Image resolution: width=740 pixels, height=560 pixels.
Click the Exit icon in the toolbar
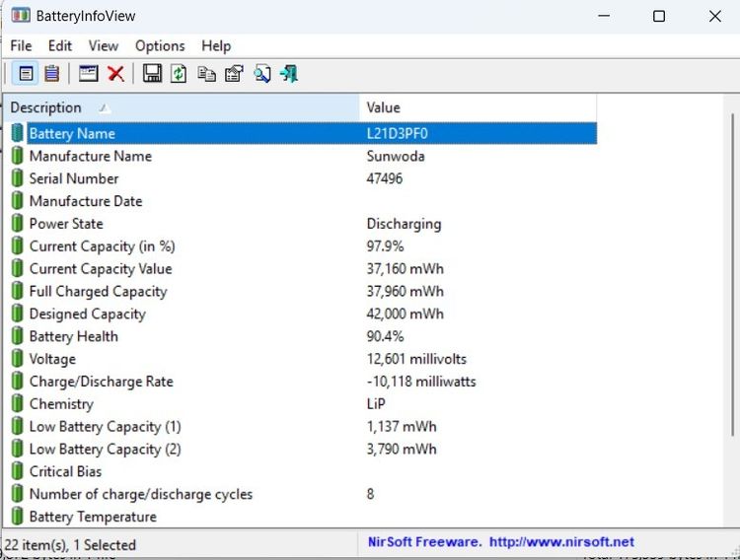coord(289,74)
